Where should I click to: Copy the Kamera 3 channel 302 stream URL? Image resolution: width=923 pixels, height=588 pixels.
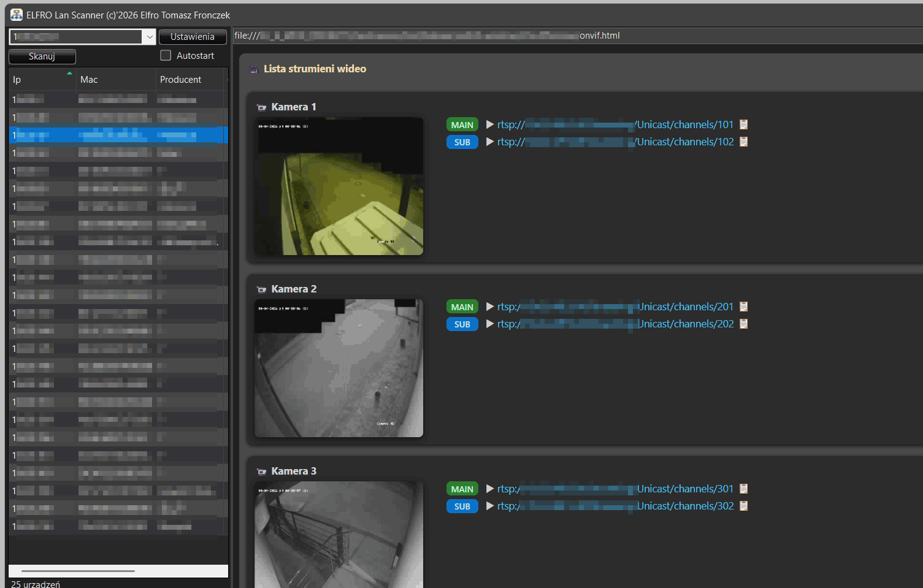coord(743,506)
